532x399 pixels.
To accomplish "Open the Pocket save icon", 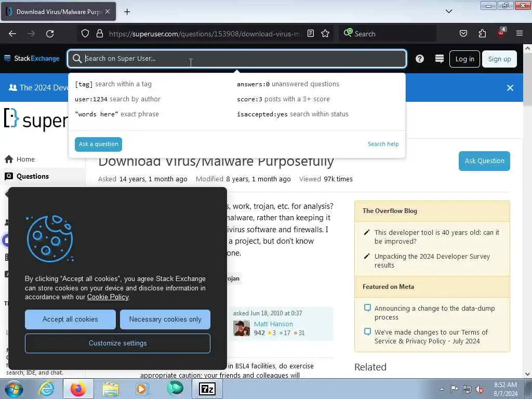I will [463, 34].
